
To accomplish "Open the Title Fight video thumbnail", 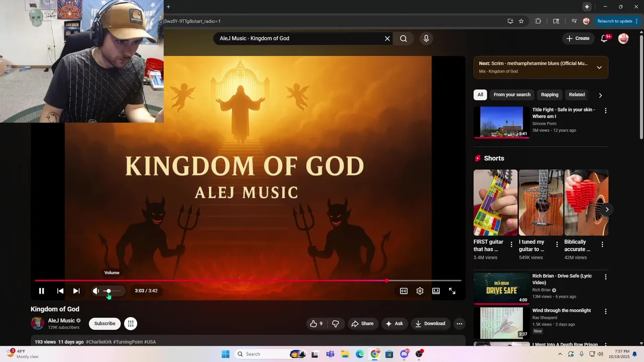I will point(502,122).
